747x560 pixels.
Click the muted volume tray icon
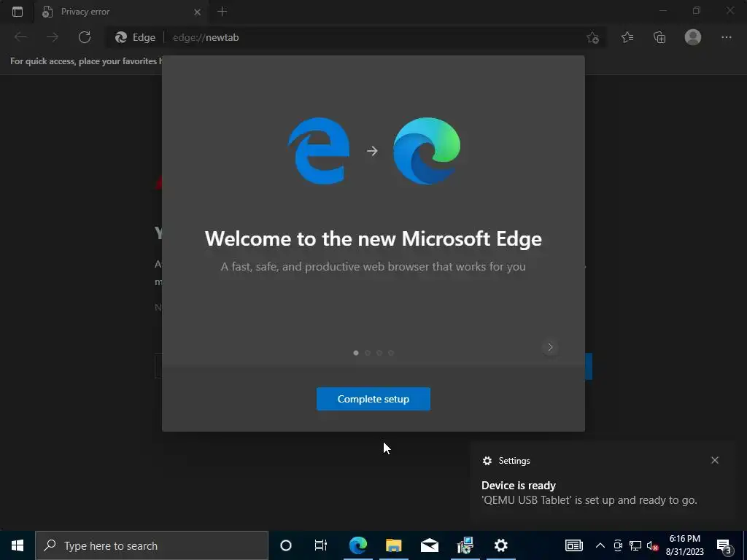tap(653, 545)
